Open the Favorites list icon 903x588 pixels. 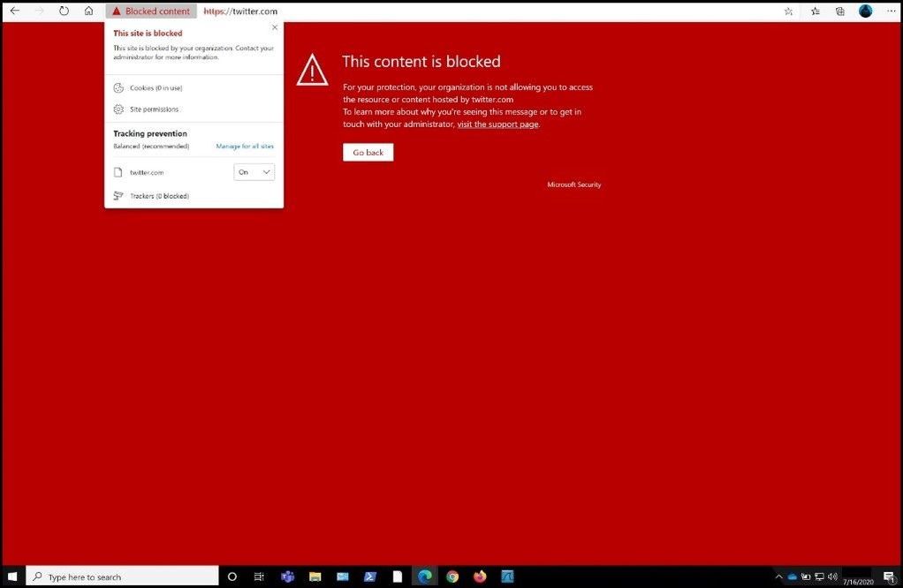(816, 11)
